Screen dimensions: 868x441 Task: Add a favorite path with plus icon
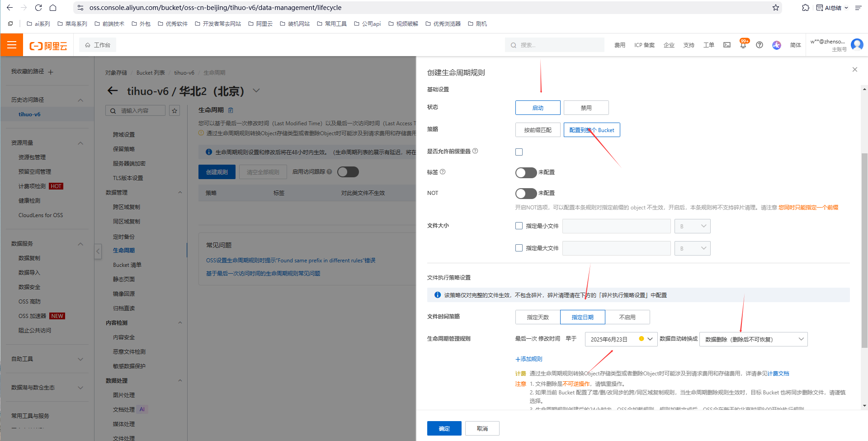[51, 72]
